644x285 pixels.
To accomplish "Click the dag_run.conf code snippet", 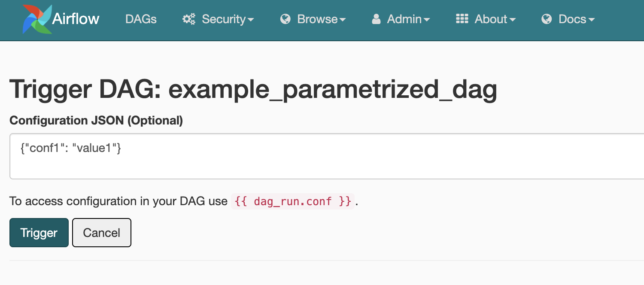I will 293,201.
